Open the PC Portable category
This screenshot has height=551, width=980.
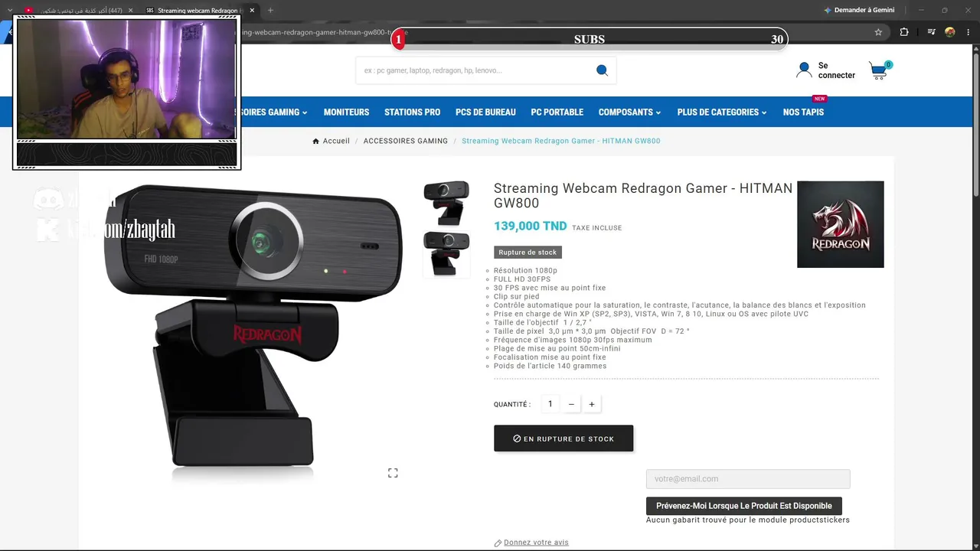[x=557, y=112]
